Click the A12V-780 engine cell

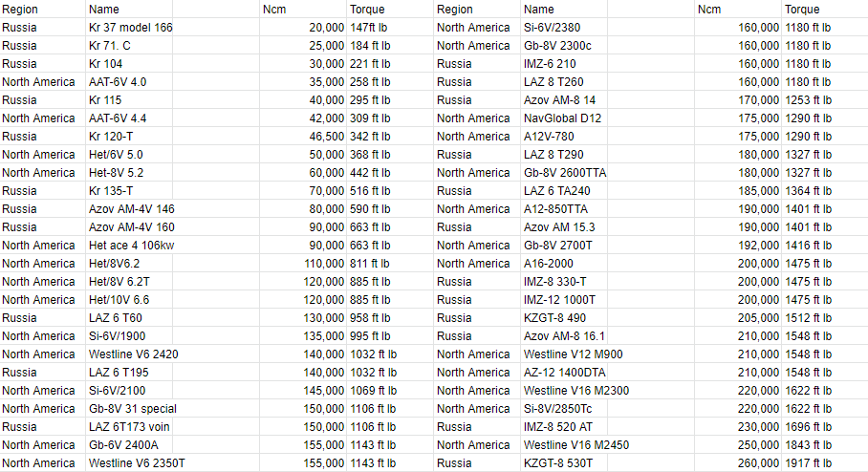click(x=549, y=137)
